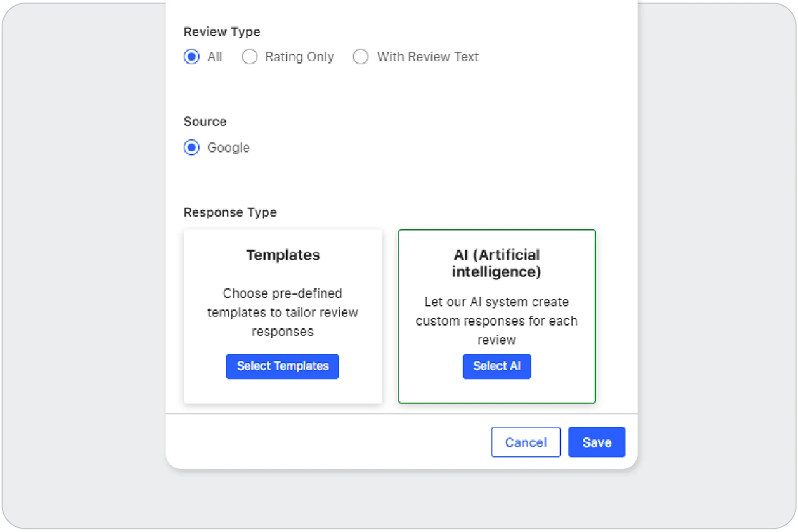Enable the "With Review Text" radio circle
The image size is (798, 532).
[x=360, y=57]
